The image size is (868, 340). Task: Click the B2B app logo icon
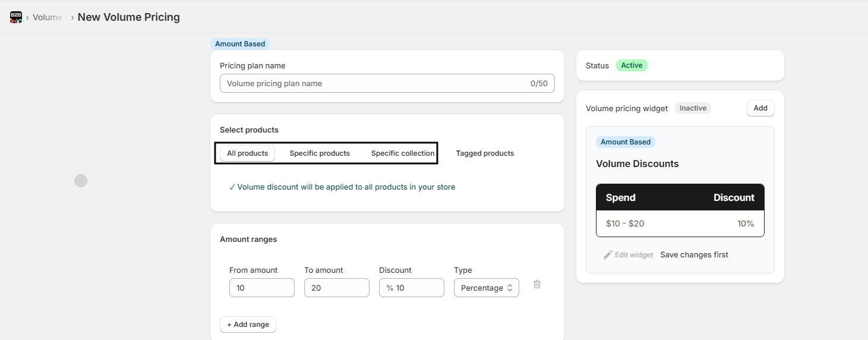(x=16, y=17)
